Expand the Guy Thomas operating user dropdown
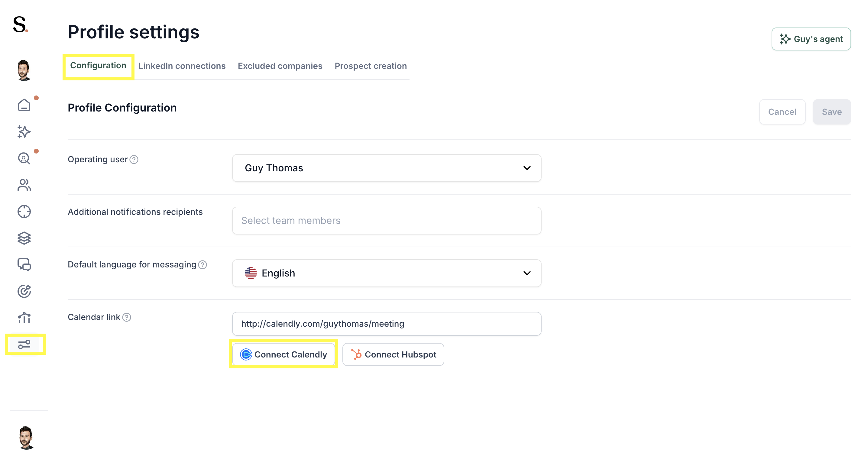Screen dimensions: 868x469 click(387, 168)
